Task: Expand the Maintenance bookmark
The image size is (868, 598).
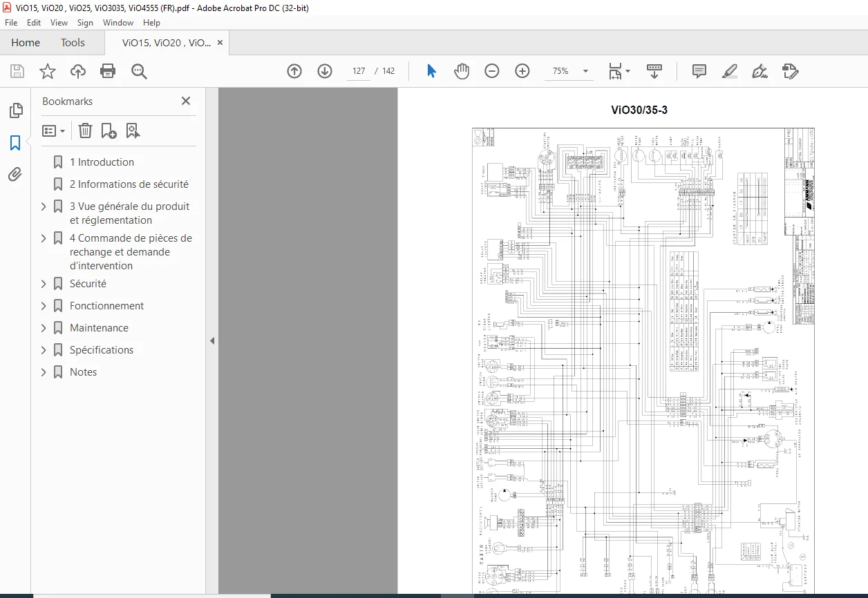Action: click(x=44, y=328)
